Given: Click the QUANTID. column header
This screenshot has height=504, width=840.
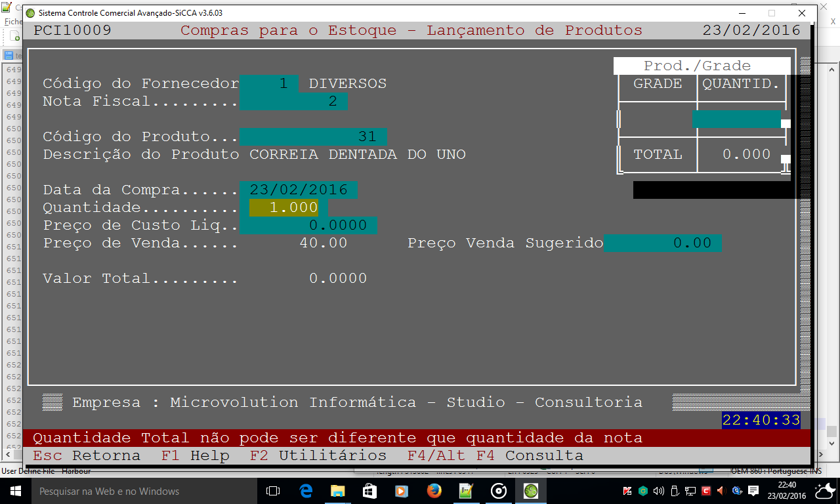Looking at the screenshot, I should (742, 84).
